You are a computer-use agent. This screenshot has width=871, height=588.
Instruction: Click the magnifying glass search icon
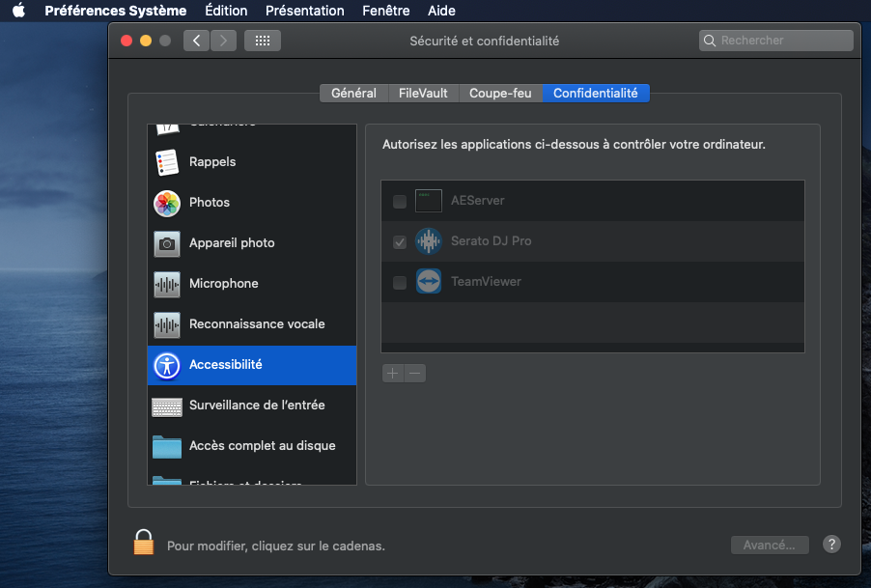pos(710,41)
